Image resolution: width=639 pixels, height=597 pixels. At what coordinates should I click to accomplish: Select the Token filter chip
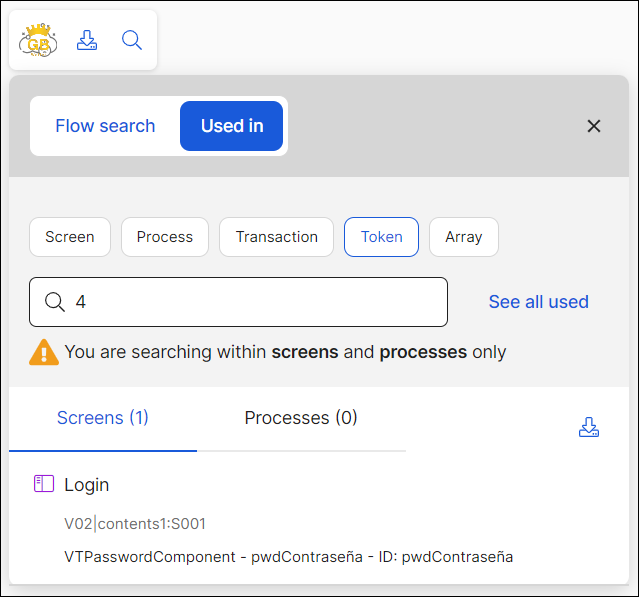point(381,237)
